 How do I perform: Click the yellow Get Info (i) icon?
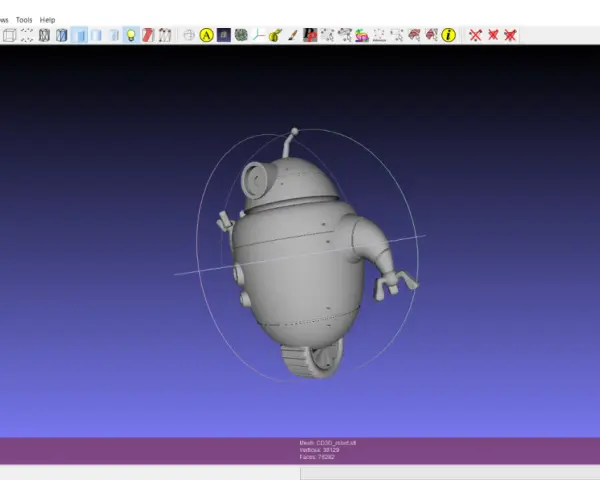click(x=448, y=35)
